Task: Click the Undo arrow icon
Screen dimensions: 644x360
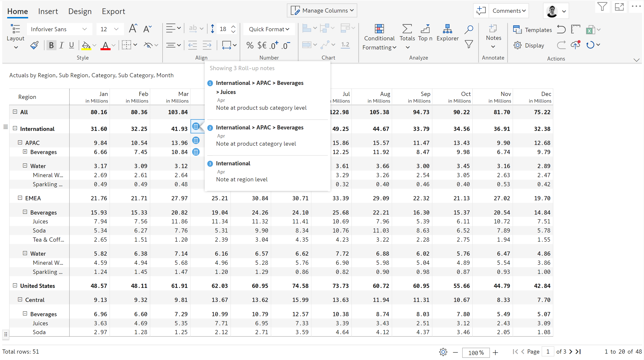Action: (561, 30)
